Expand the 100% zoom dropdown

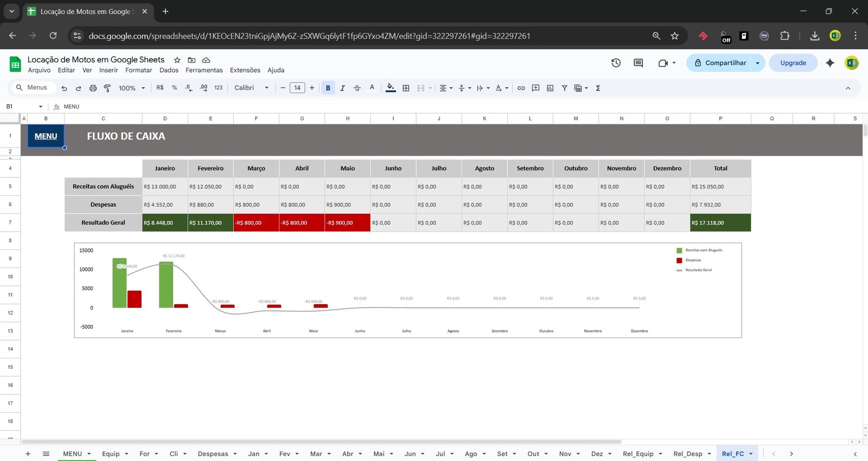[x=132, y=88]
